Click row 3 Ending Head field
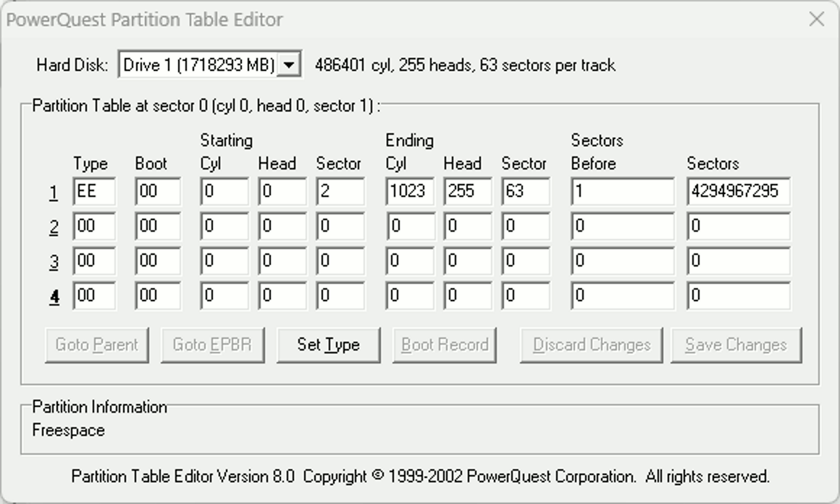 468,261
